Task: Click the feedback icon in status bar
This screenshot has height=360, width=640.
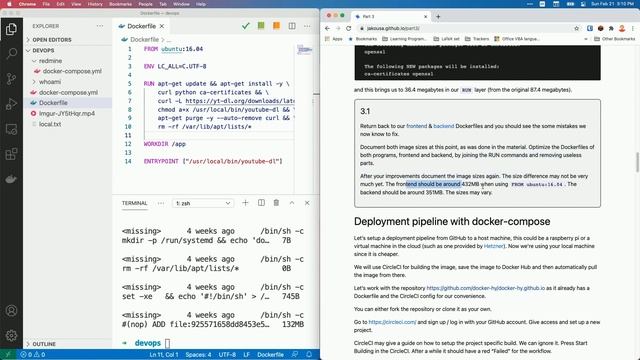Action: tap(295, 355)
